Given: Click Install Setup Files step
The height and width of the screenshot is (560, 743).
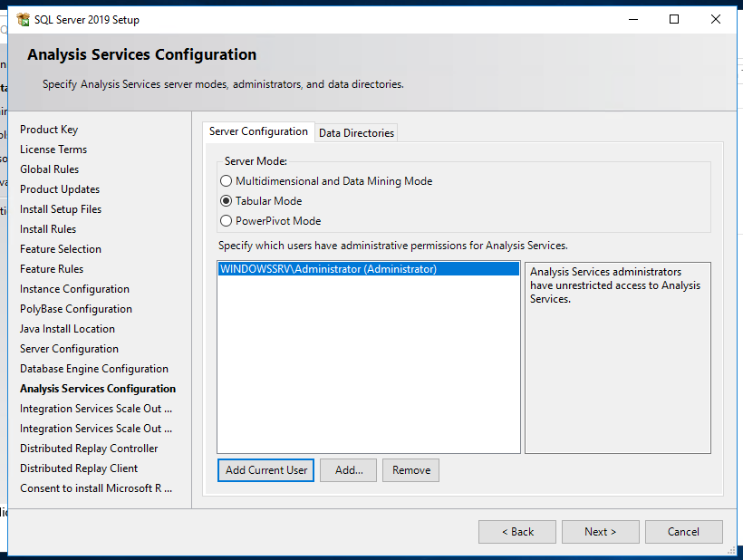Looking at the screenshot, I should click(x=61, y=209).
